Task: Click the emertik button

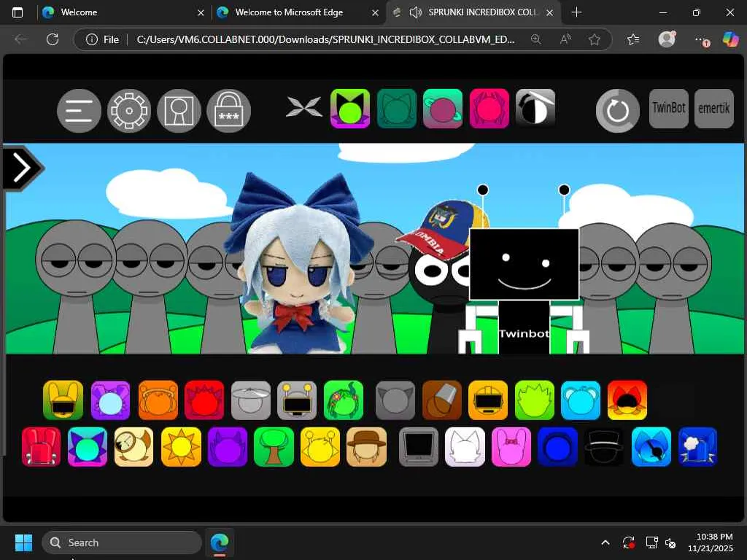Action: (x=714, y=109)
